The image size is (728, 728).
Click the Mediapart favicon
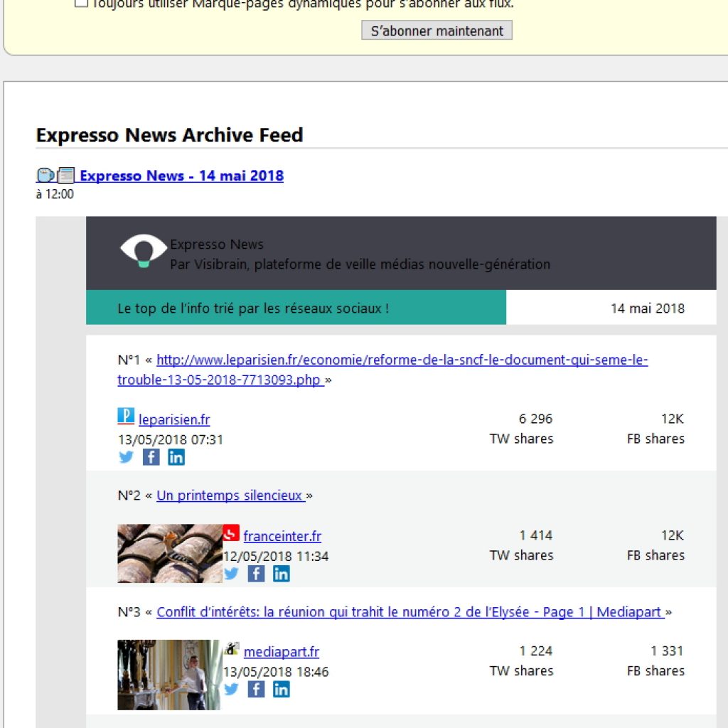(x=231, y=648)
